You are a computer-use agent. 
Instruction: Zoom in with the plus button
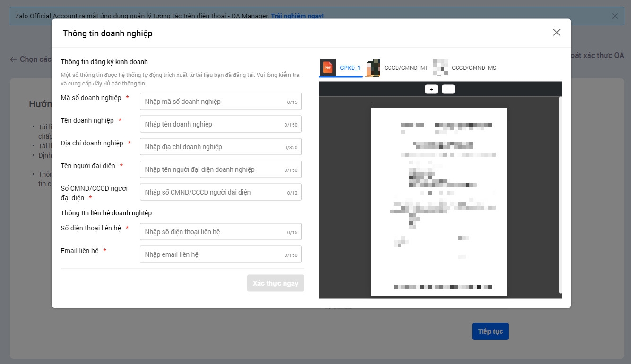tap(431, 89)
